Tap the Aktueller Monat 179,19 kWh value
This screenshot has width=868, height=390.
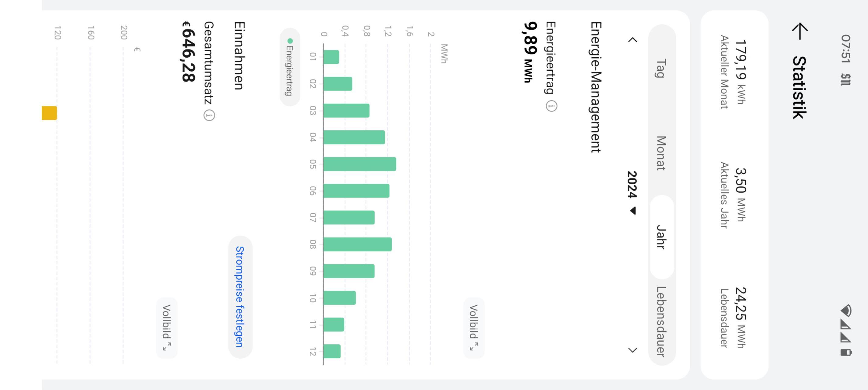coord(740,72)
